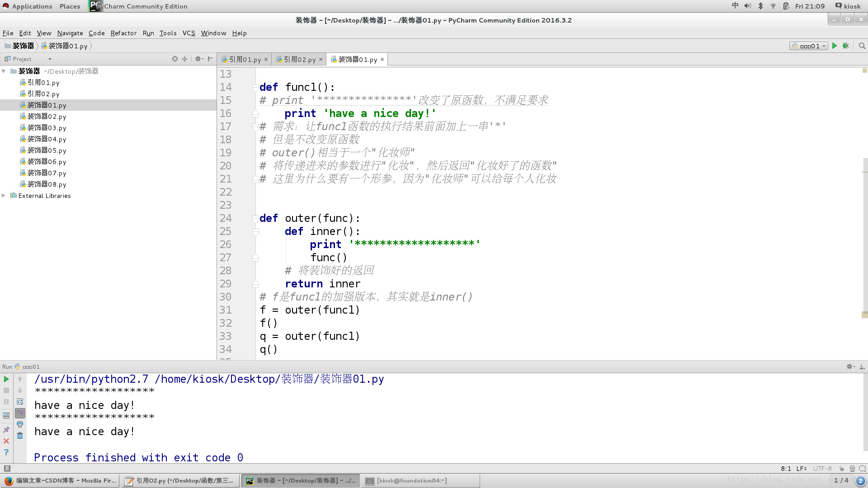
Task: Toggle soft-wrap in the Run console
Action: pyautogui.click(x=20, y=402)
